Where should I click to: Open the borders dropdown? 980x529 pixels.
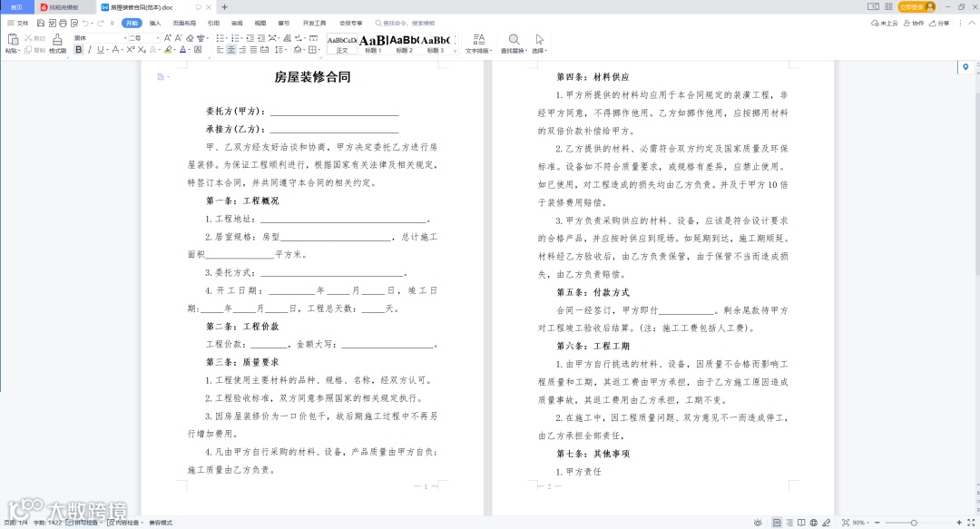[x=318, y=49]
